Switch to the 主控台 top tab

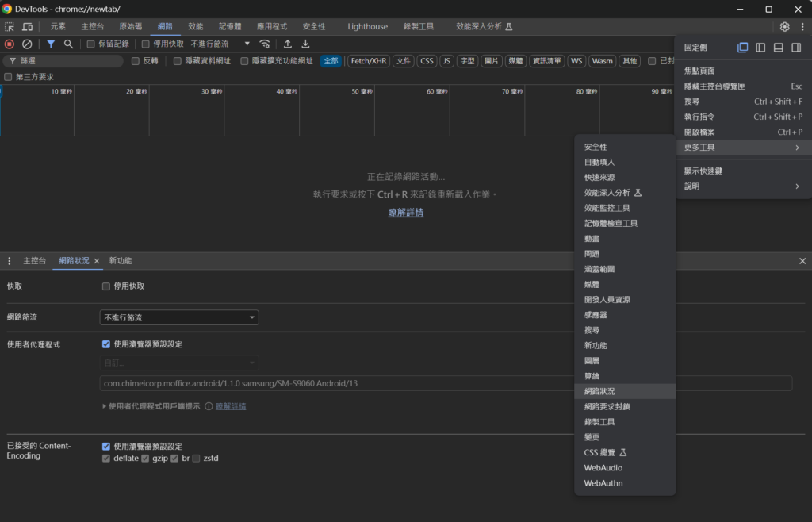pos(93,26)
